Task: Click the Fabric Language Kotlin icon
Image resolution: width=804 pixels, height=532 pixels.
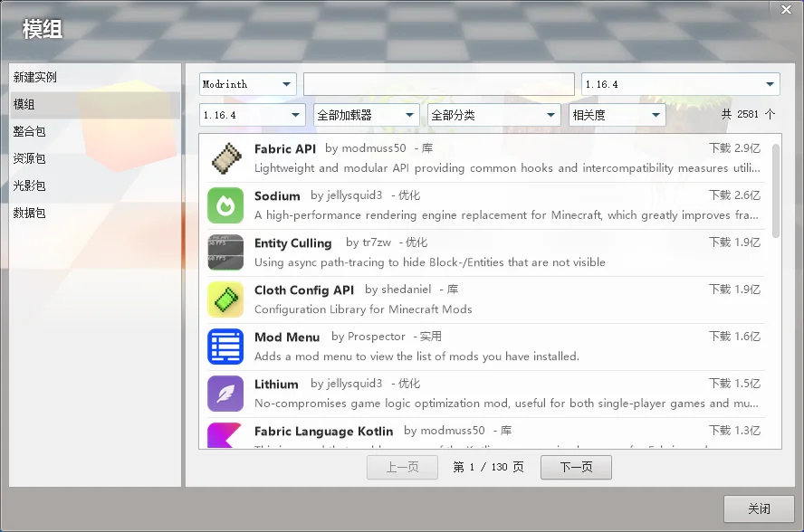Action: pyautogui.click(x=225, y=435)
